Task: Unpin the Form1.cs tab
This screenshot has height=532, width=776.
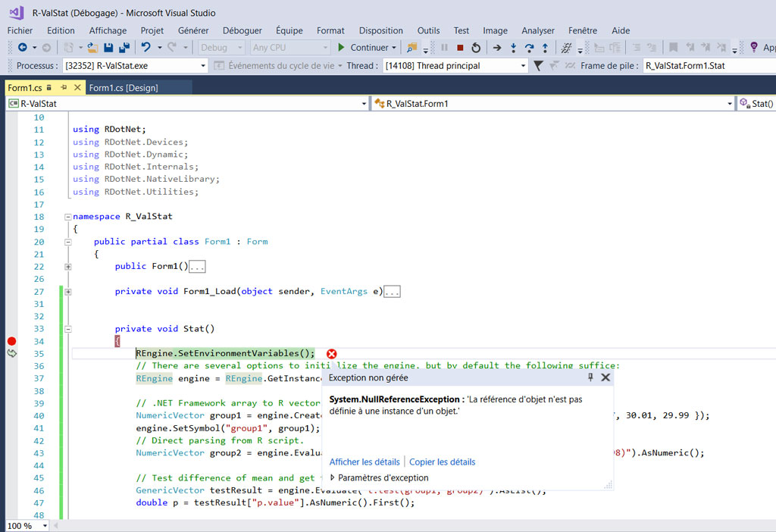Action: 65,87
